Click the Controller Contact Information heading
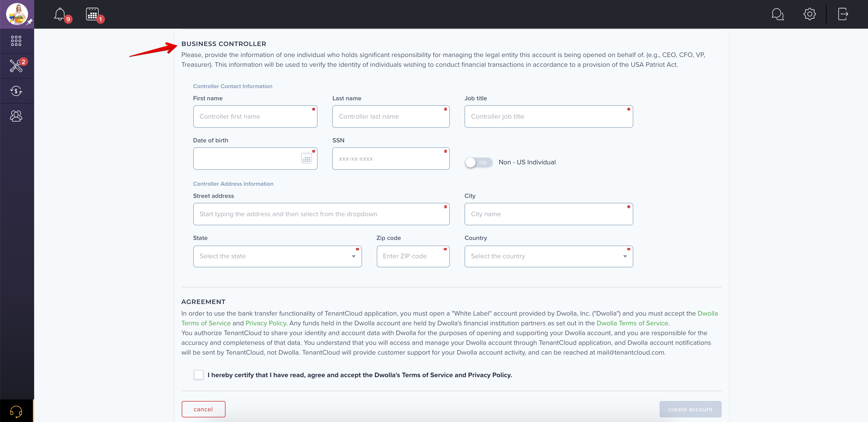 coord(233,86)
